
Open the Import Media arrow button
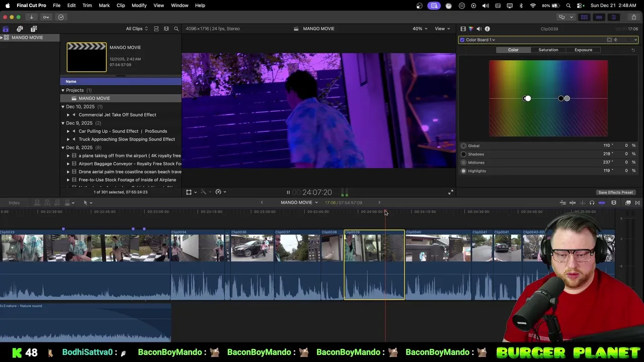(31, 17)
